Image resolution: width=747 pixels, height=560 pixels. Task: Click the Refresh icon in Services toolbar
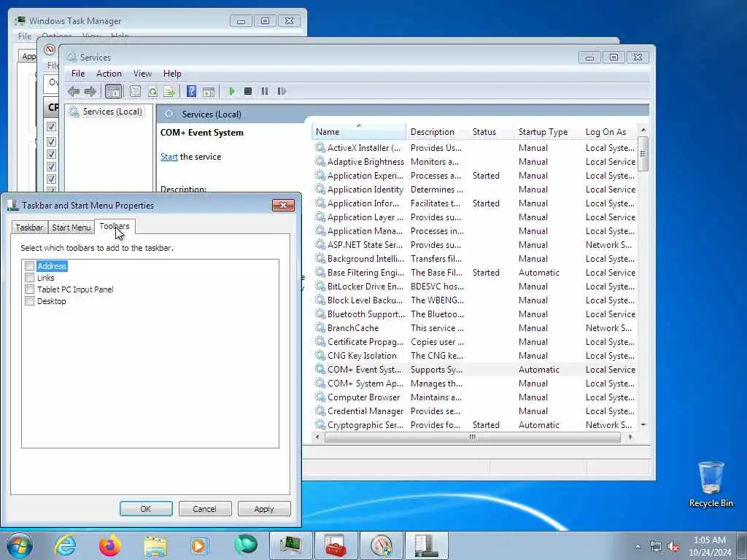tap(152, 91)
